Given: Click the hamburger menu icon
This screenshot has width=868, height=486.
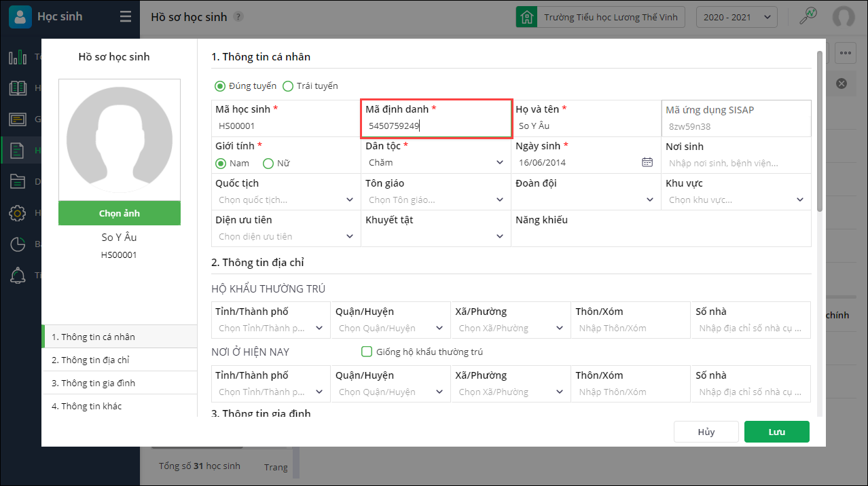Looking at the screenshot, I should [126, 17].
